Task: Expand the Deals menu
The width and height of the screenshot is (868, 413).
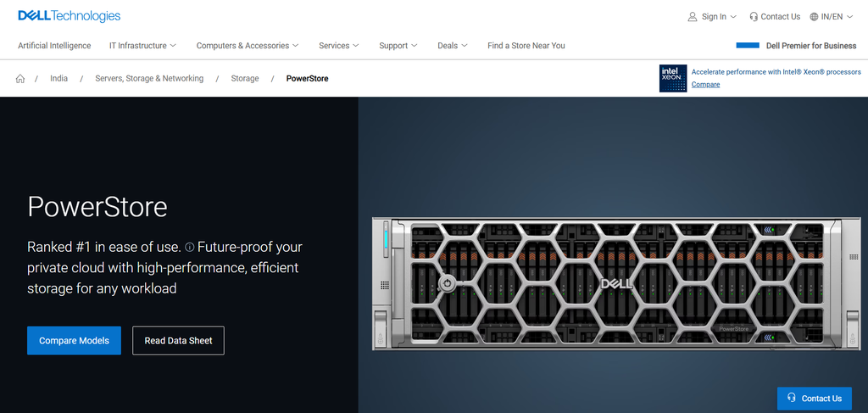Action: (x=453, y=46)
